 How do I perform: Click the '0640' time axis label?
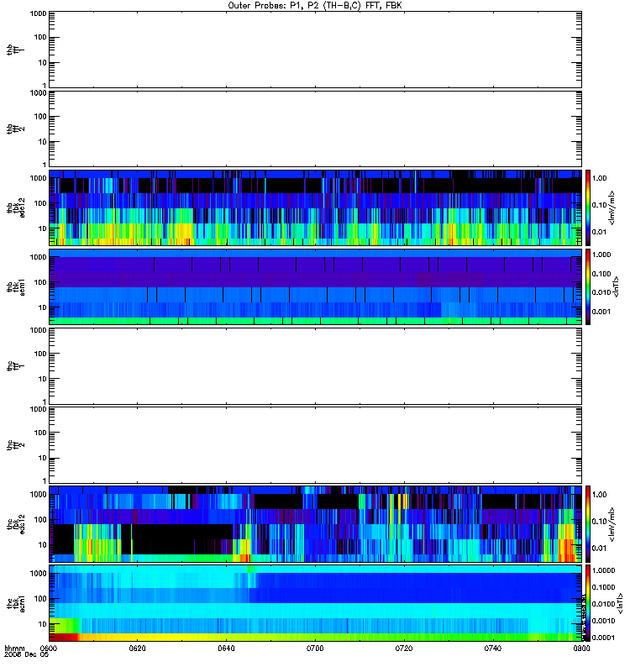(x=226, y=648)
